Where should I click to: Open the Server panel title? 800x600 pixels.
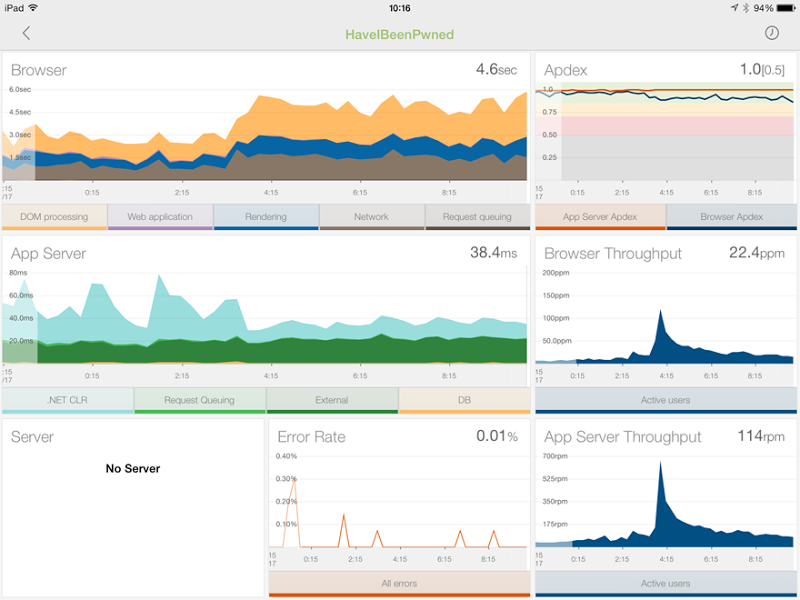pos(32,437)
